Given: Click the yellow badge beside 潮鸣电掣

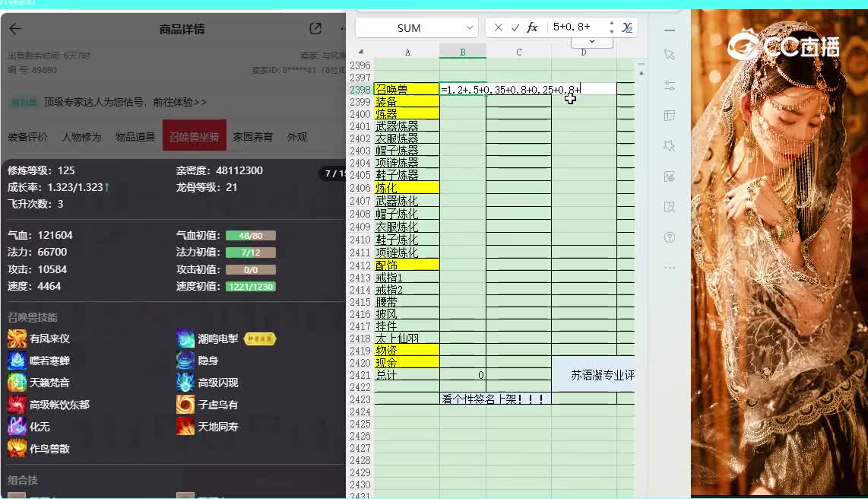Looking at the screenshot, I should (x=260, y=338).
